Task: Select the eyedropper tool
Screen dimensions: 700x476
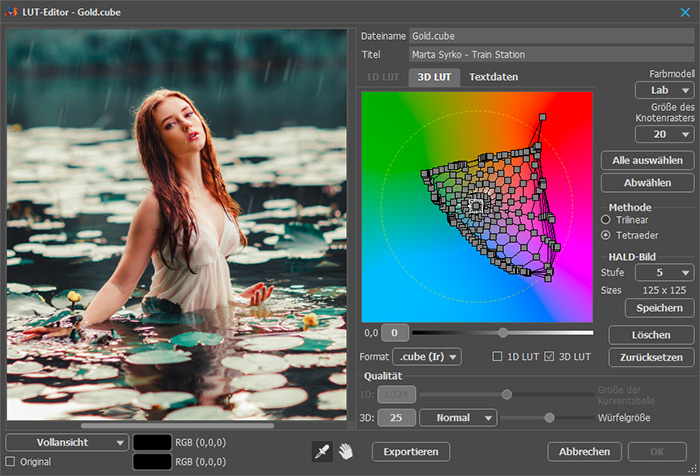Action: tap(322, 452)
